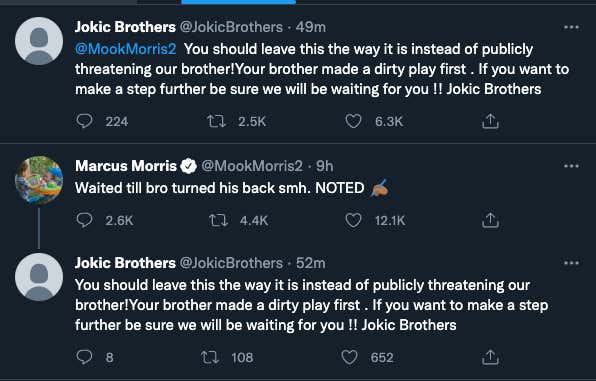Image resolution: width=596 pixels, height=381 pixels.
Task: Open Marcus Morris profile name link
Action: (x=126, y=166)
